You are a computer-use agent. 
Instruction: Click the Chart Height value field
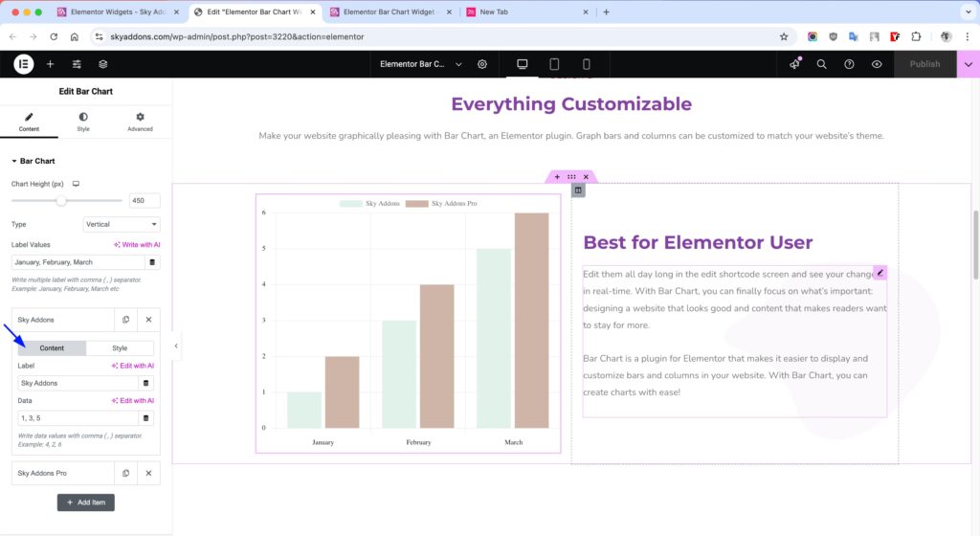(145, 201)
